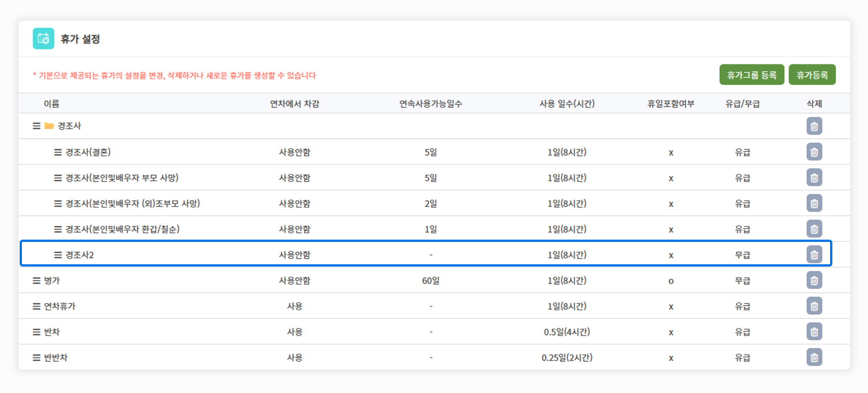The width and height of the screenshot is (868, 393).
Task: Select the 병가 leave name
Action: pos(52,280)
